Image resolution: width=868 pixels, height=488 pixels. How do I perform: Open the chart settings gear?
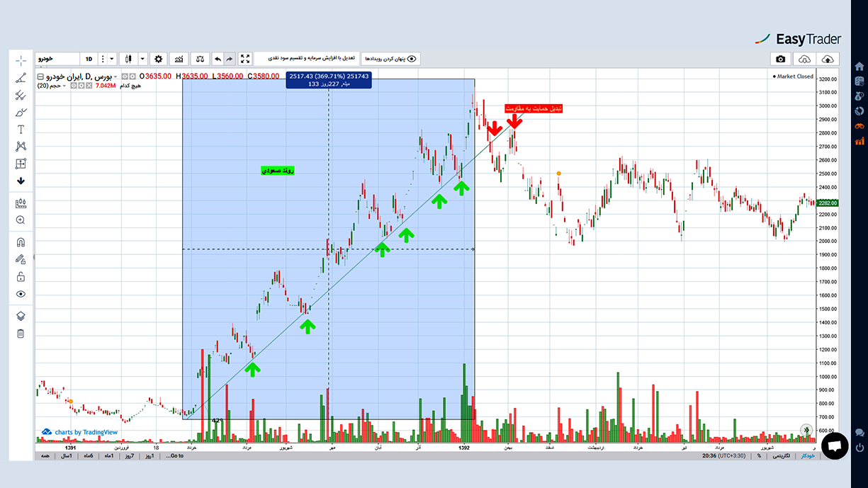click(x=159, y=59)
